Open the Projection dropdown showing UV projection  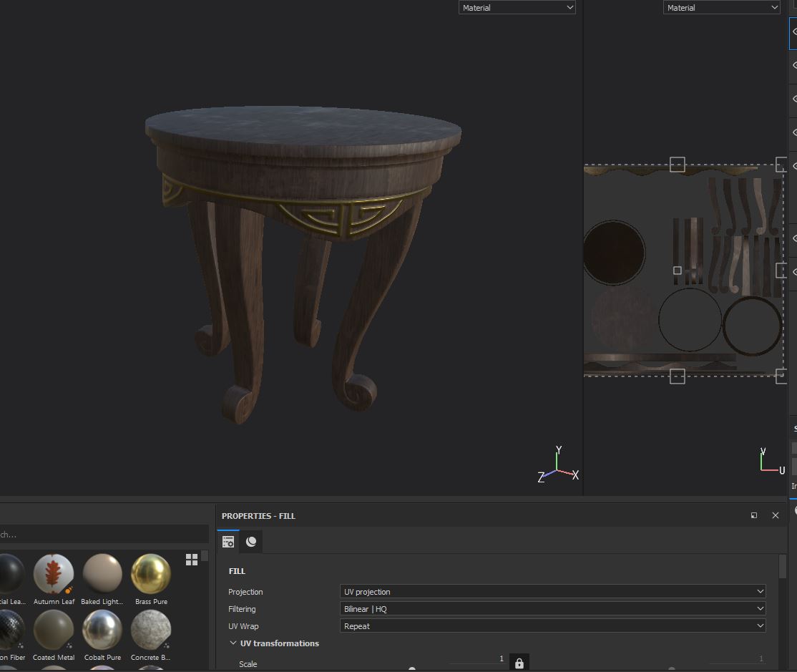[x=552, y=592]
